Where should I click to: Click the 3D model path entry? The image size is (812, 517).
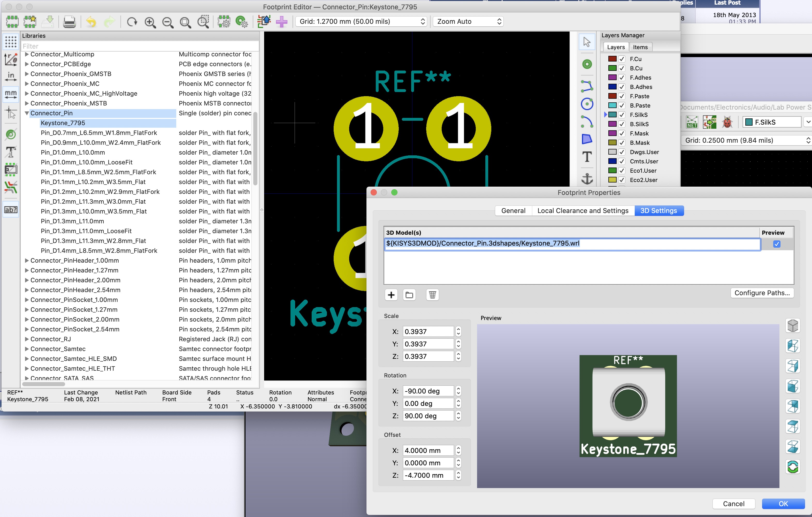572,244
